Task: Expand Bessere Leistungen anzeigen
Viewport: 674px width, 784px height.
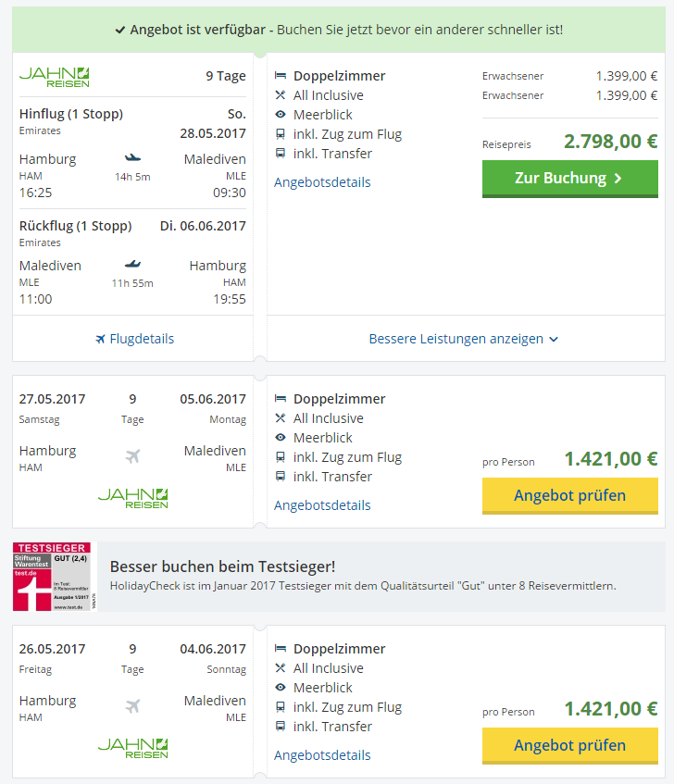Action: point(464,339)
